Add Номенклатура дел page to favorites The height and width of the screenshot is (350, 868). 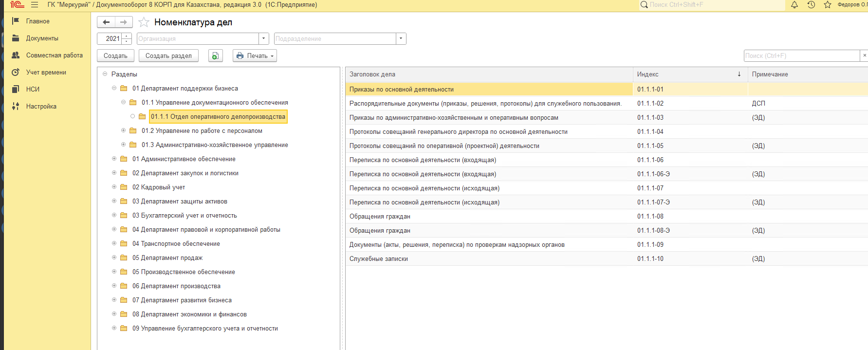click(144, 22)
